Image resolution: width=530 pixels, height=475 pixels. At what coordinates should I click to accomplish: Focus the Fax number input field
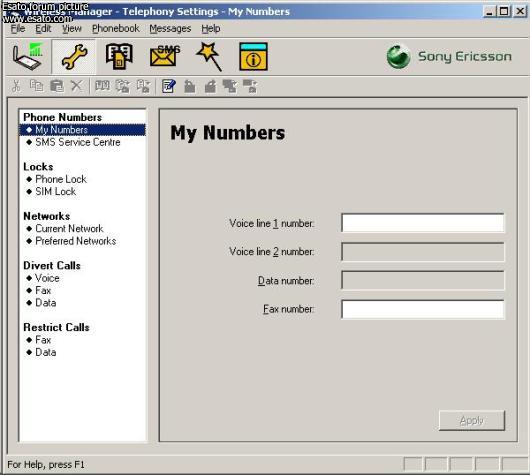(423, 309)
